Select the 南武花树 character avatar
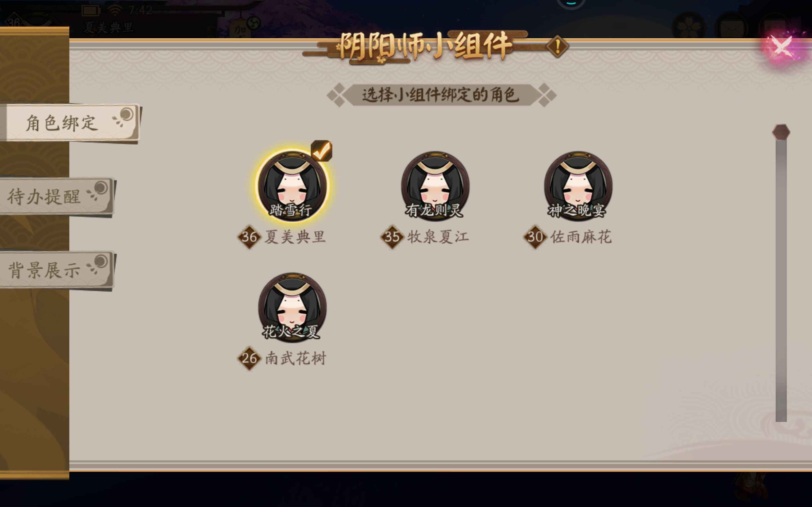This screenshot has width=812, height=507. [292, 307]
